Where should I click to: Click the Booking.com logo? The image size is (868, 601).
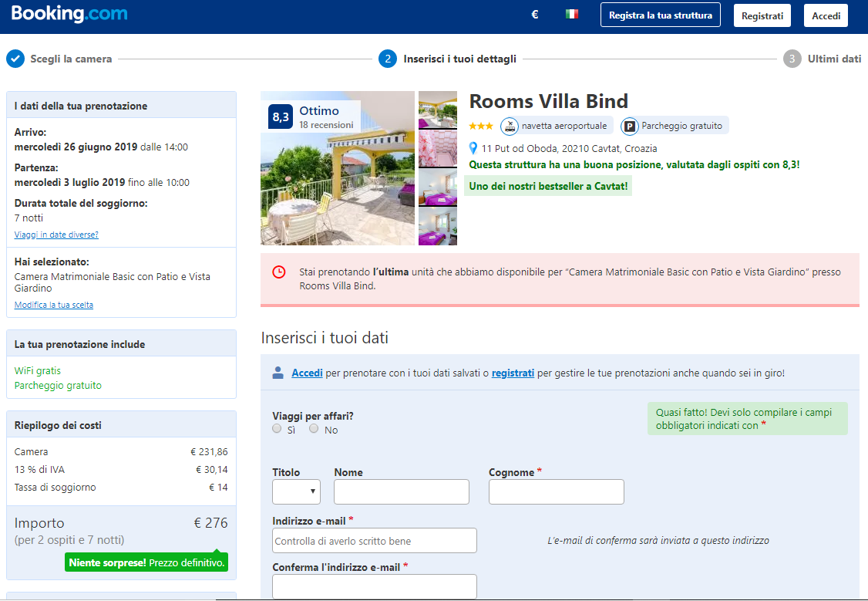coord(69,14)
